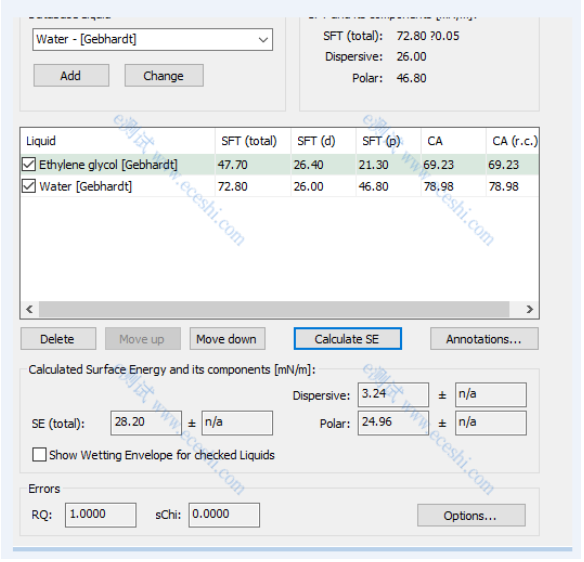
Task: Click the RQ error field
Action: (101, 515)
